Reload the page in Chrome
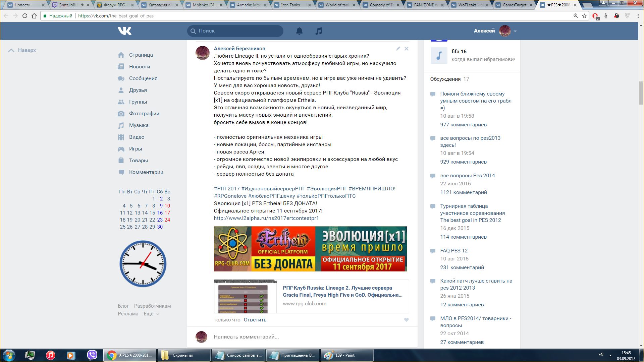This screenshot has height=362, width=644. tap(24, 16)
